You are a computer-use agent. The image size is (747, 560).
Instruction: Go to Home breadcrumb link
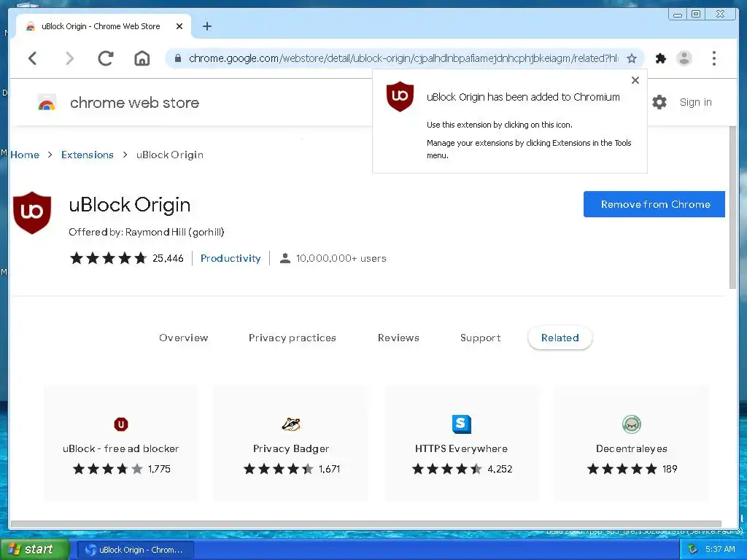coord(25,155)
